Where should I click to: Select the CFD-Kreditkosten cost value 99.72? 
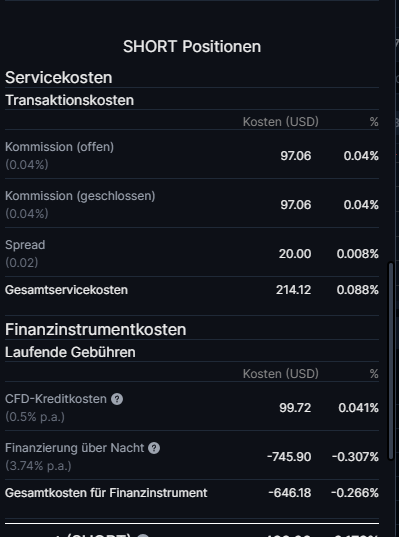[x=295, y=408]
